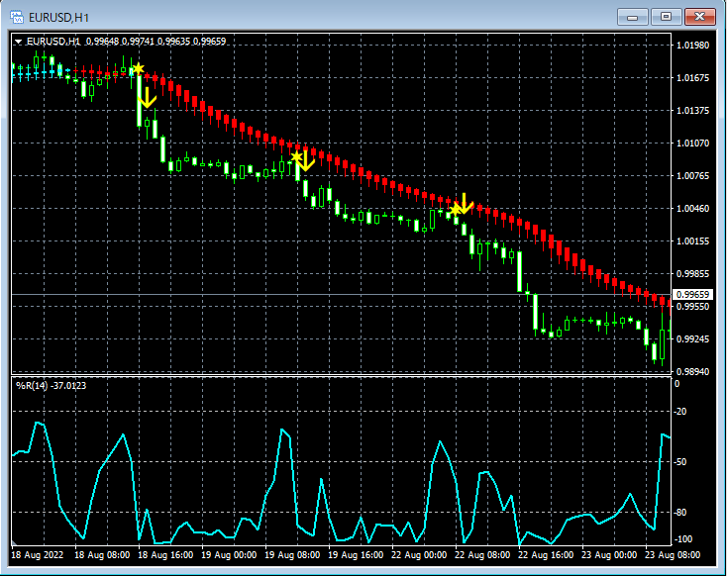Click the OHLC values 0.99648 0.99741 in the chart header

(x=120, y=42)
